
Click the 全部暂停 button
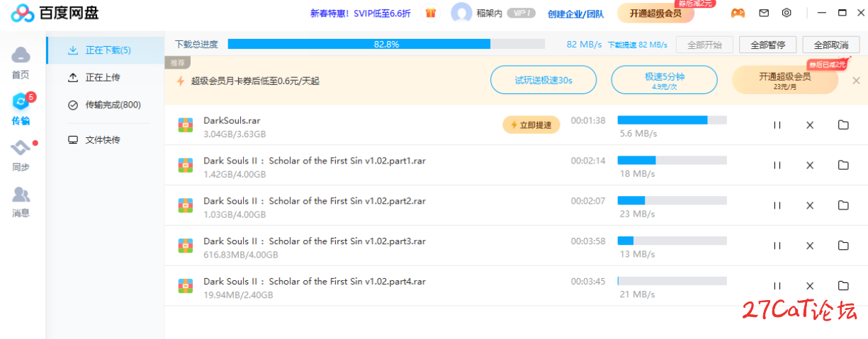click(x=767, y=45)
